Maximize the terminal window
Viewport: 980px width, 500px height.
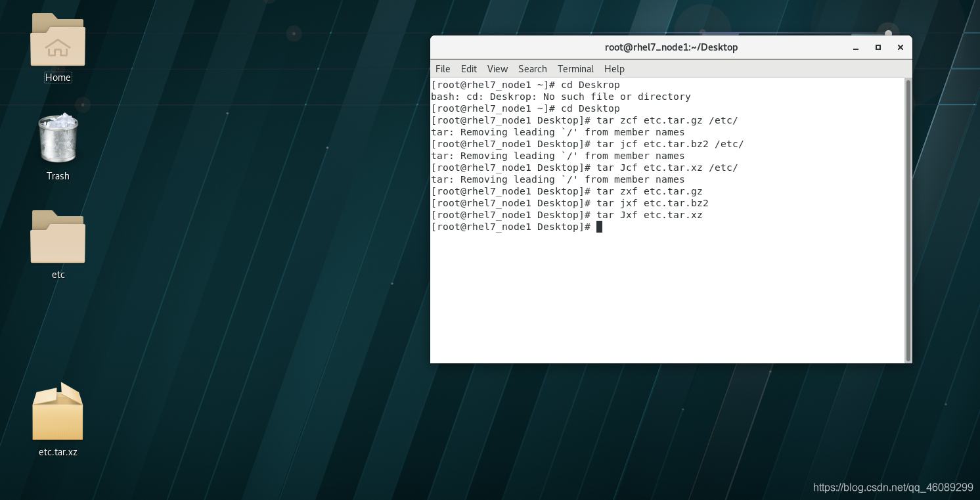tap(878, 47)
